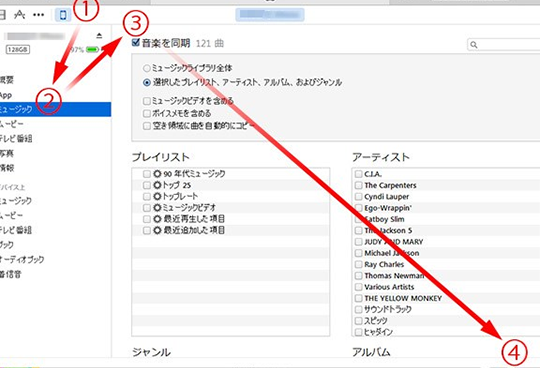Screen dimensions: 540x368
Task: Check the Ray Charles artist
Action: pos(359,264)
